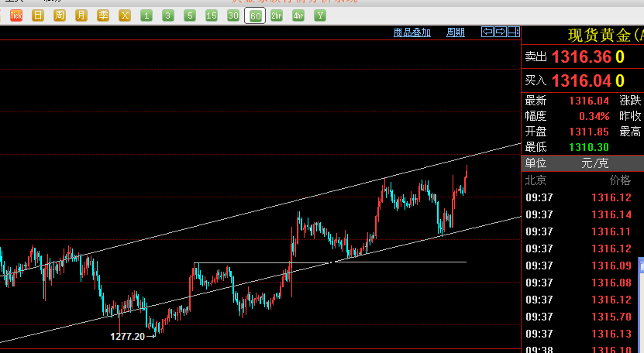
Task: Select tick row with price 1315.70
Action: [583, 317]
